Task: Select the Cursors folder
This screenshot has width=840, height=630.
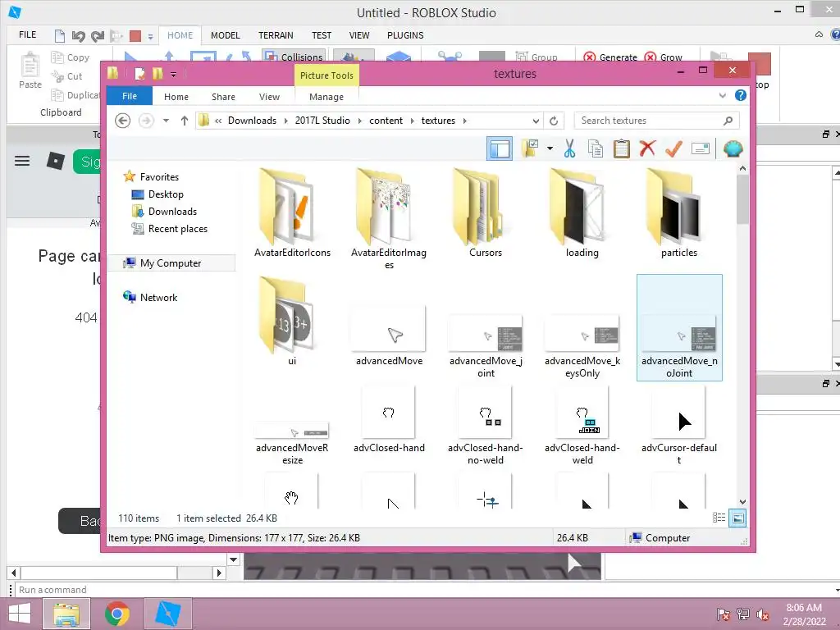Action: pyautogui.click(x=486, y=213)
